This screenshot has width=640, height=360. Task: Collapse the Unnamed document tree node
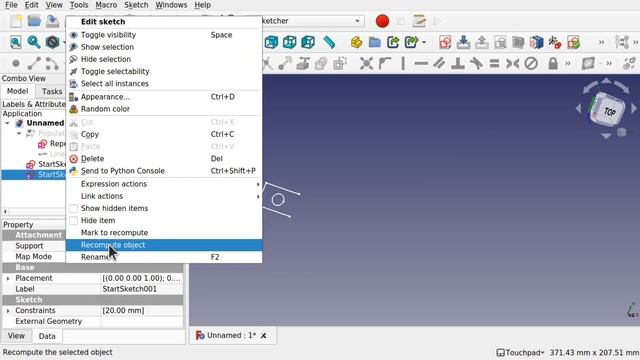pos(7,123)
